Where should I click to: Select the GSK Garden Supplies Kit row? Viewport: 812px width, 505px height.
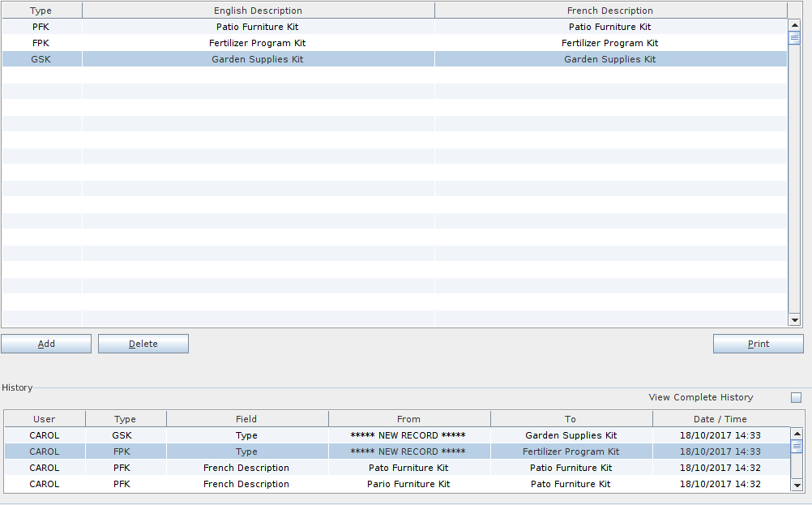coord(258,59)
